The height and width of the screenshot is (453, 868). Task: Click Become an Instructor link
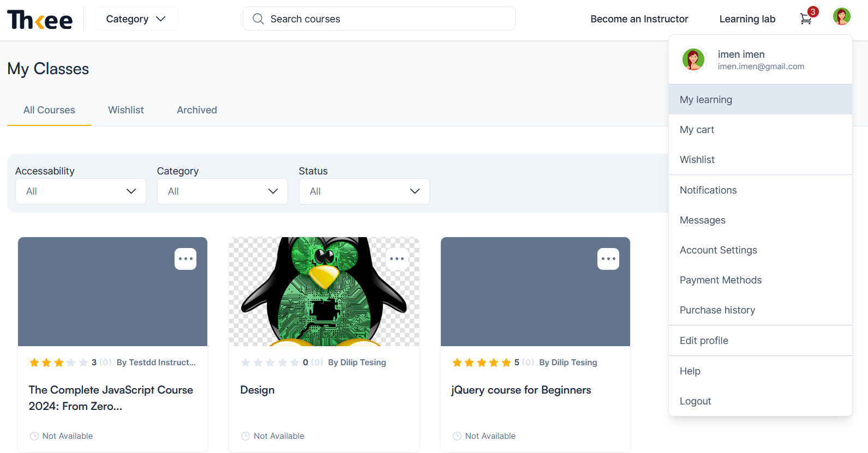pos(639,19)
